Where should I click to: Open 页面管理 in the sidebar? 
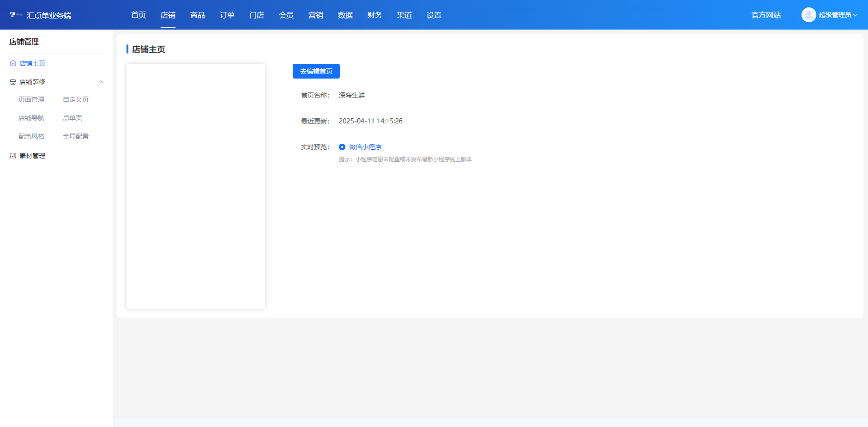tap(31, 99)
